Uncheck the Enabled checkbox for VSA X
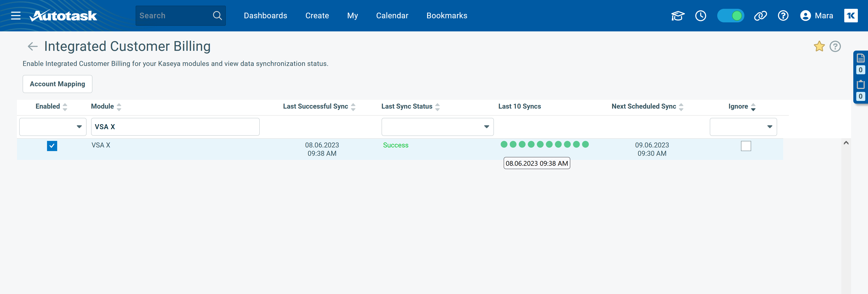The height and width of the screenshot is (294, 868). click(52, 146)
